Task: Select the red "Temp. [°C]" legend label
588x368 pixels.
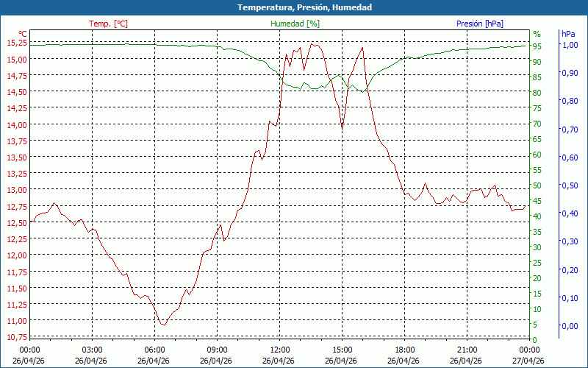Action: 108,24
